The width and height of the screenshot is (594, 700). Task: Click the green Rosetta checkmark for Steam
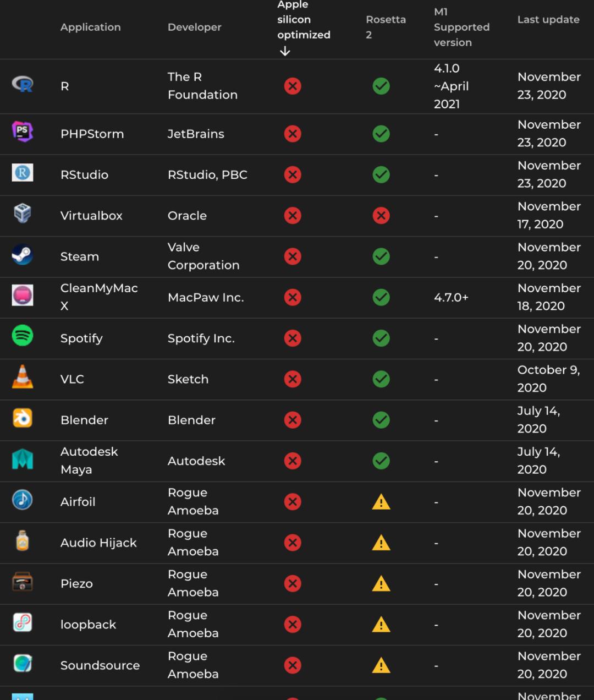[381, 256]
